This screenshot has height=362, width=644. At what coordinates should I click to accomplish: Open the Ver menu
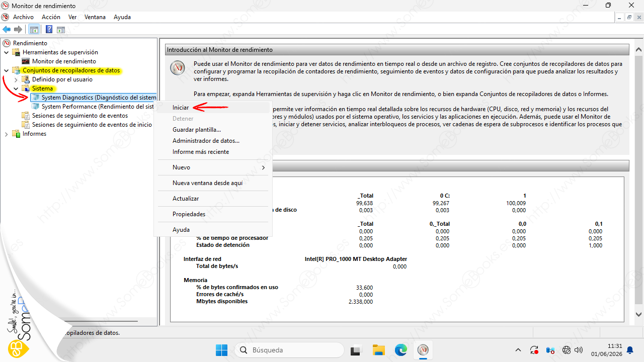coord(72,17)
